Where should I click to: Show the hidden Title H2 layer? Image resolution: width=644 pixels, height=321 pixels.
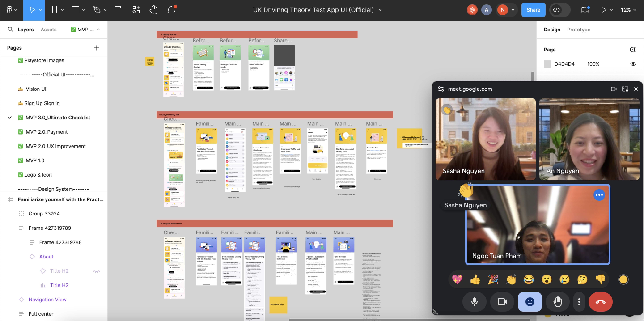[x=96, y=271]
